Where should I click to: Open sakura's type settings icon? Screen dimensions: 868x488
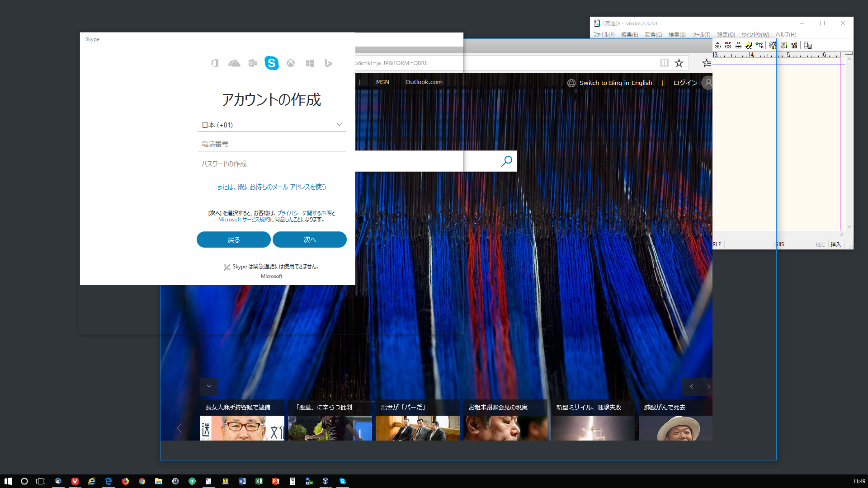coord(773,45)
